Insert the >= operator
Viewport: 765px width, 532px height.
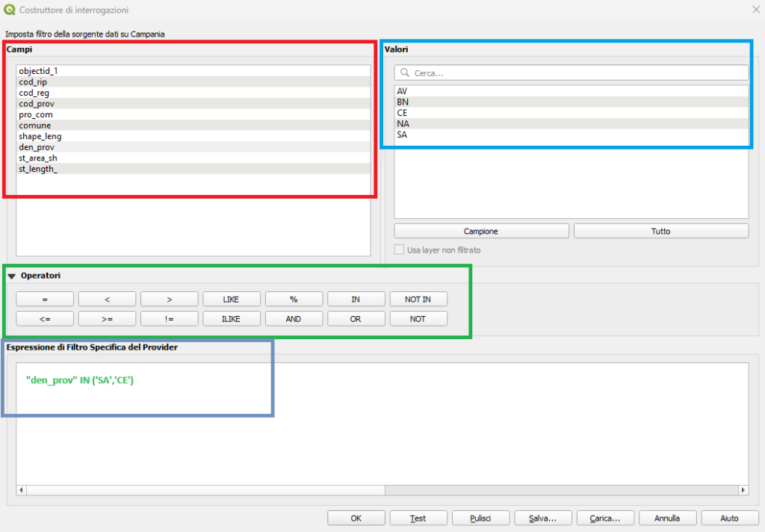108,319
